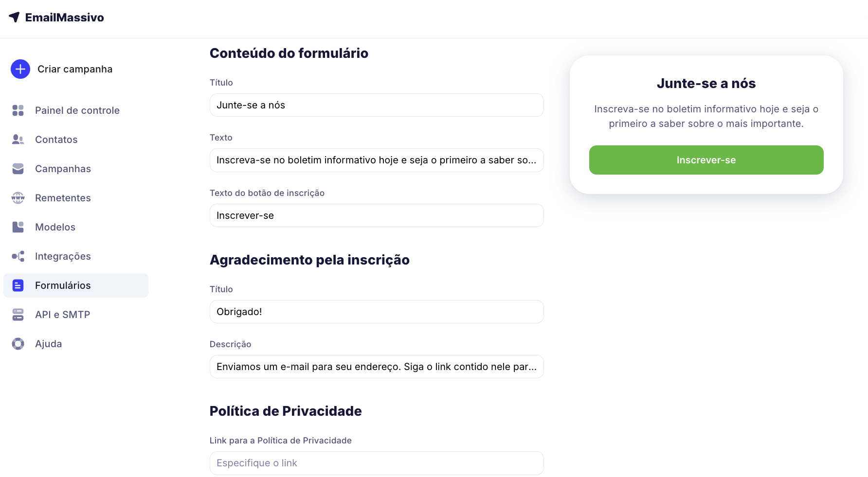Open Painel de controle dashboard icon

click(18, 110)
